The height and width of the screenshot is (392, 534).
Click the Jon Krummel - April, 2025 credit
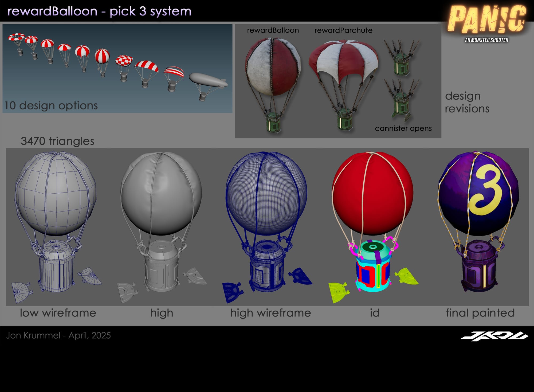58,335
